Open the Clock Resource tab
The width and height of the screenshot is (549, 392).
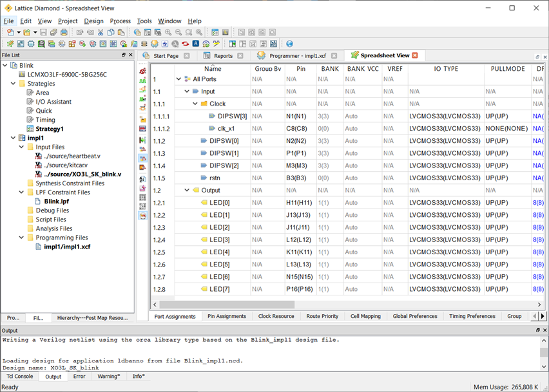tap(276, 316)
